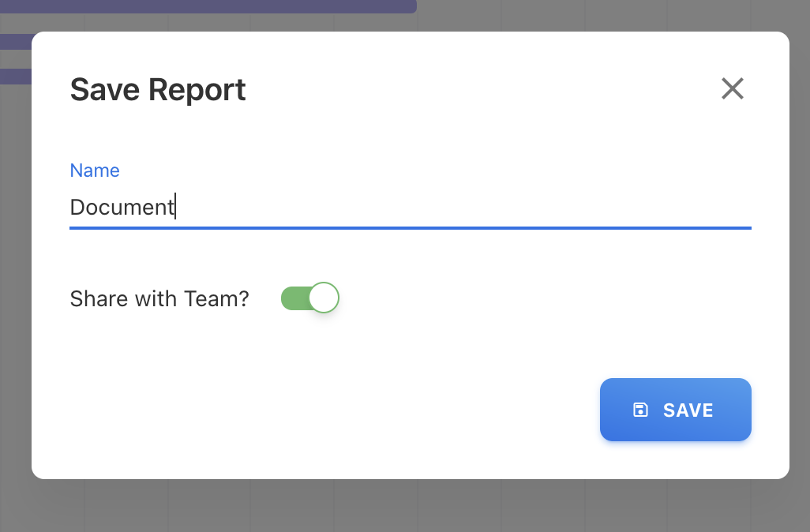Image resolution: width=810 pixels, height=532 pixels.
Task: Place cursor at end of Document text
Action: pos(175,207)
